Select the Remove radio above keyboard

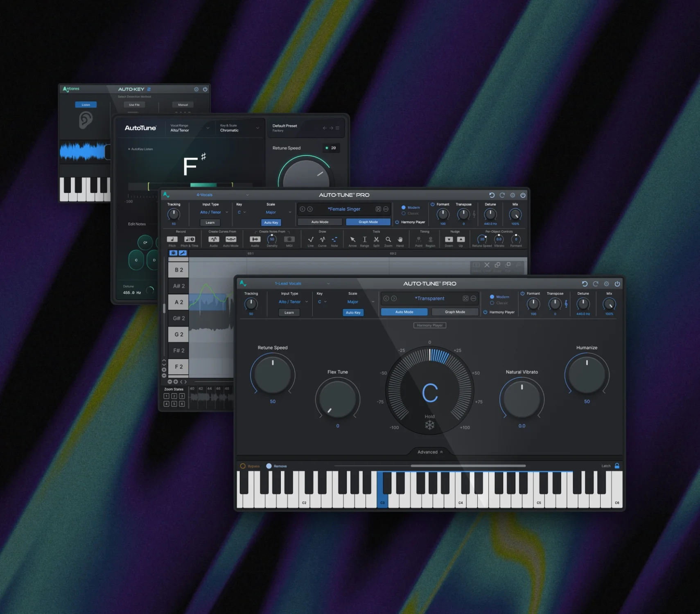pos(269,466)
